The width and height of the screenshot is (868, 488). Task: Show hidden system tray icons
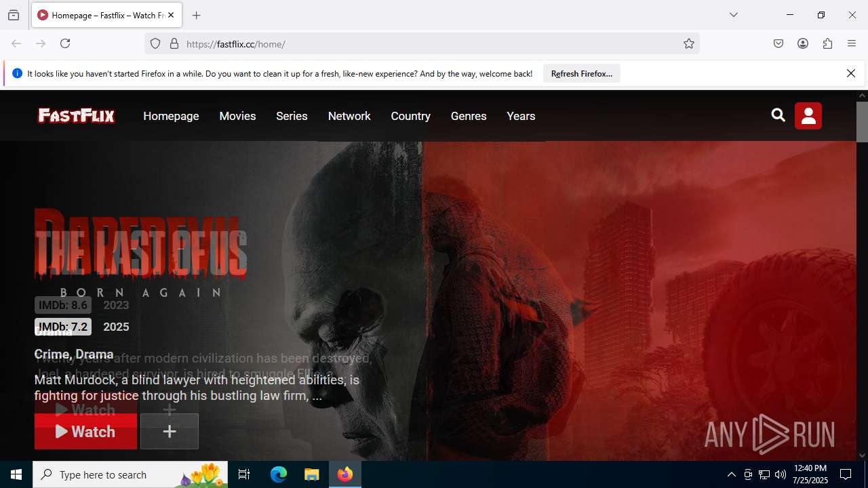click(731, 474)
